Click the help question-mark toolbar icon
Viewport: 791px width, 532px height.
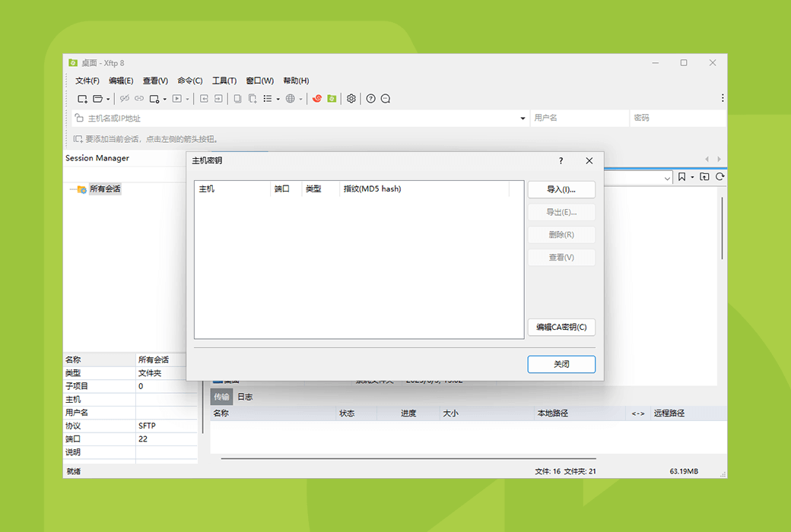371,99
